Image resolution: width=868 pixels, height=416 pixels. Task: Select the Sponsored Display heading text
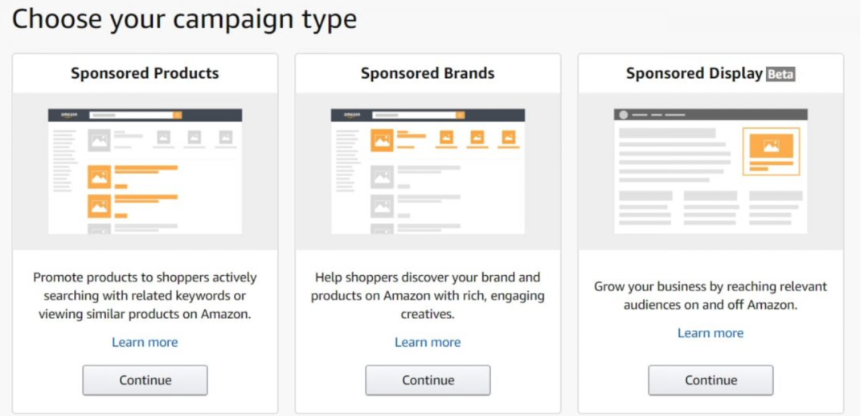coord(694,73)
